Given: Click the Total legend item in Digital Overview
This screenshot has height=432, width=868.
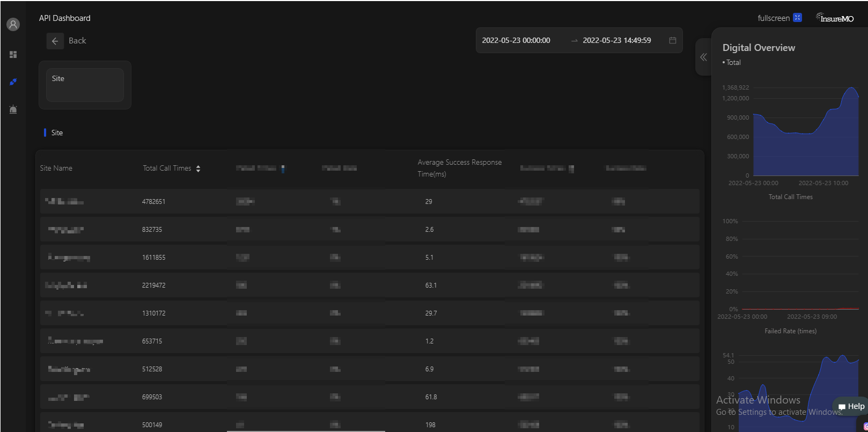Looking at the screenshot, I should [x=732, y=62].
